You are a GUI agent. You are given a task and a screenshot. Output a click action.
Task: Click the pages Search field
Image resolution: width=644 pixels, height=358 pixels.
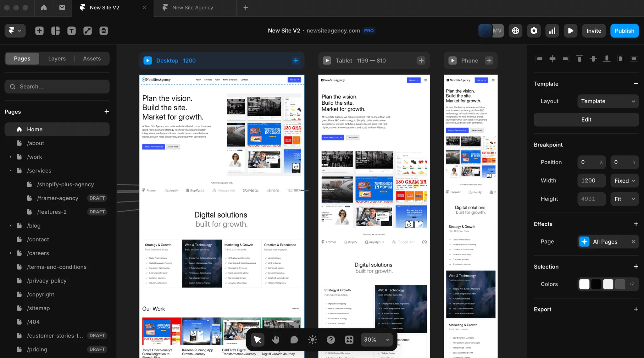57,86
